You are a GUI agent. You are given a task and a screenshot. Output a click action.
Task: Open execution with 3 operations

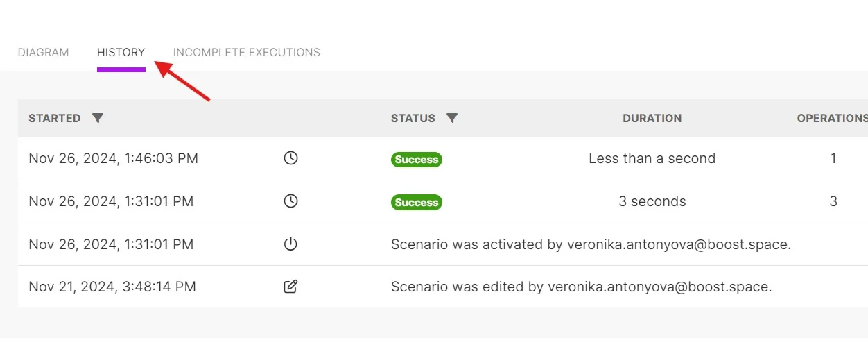coord(443,201)
